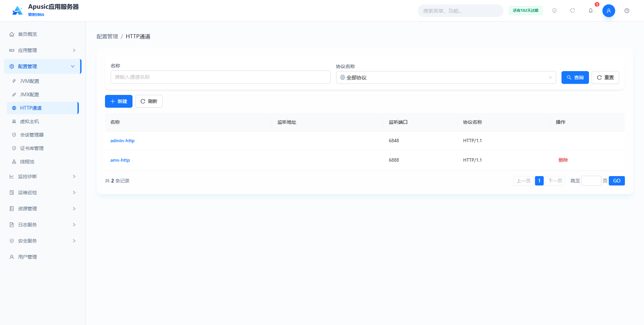Open the shield icon in header

point(554,11)
